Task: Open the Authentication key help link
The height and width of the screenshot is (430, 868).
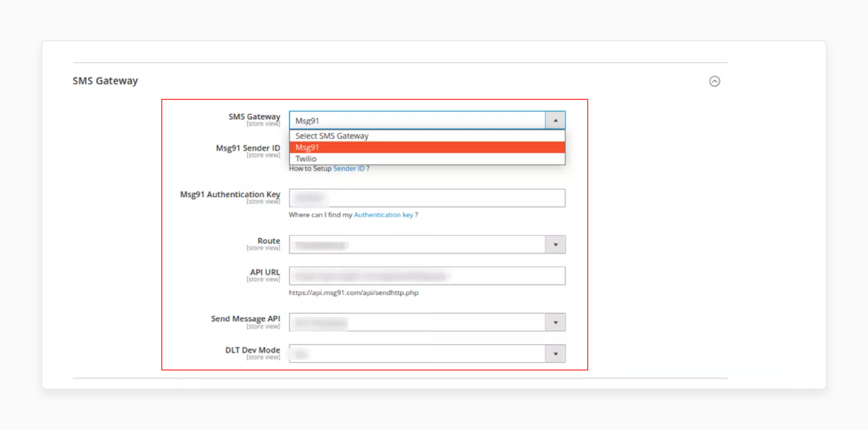Action: click(383, 215)
